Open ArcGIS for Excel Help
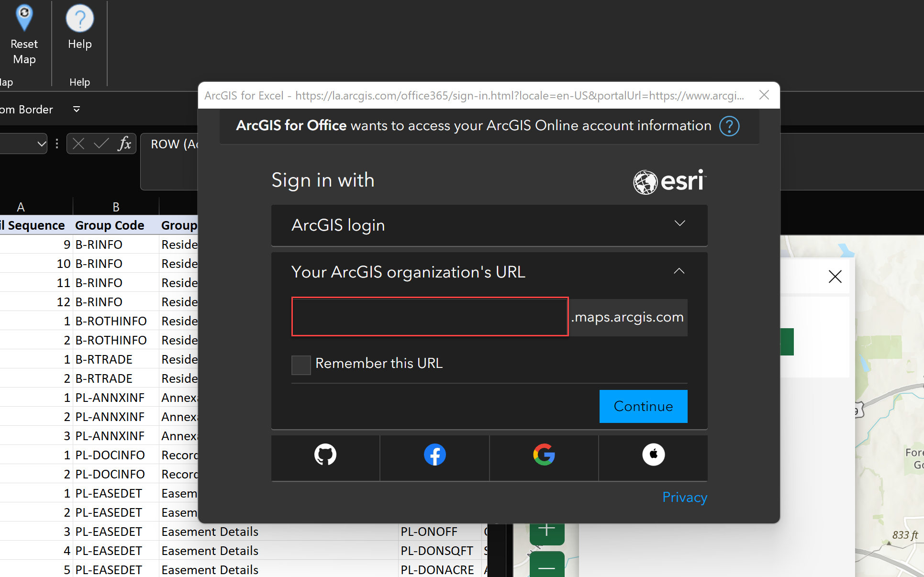 click(79, 18)
